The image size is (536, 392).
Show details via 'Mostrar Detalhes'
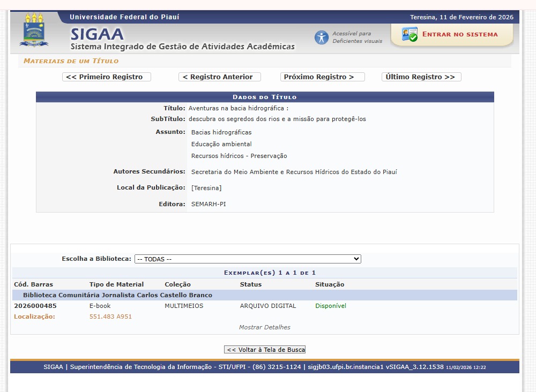click(265, 327)
